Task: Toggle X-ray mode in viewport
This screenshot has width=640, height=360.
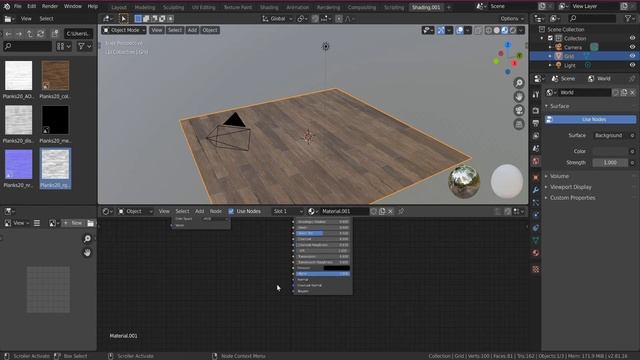Action: pos(478,30)
